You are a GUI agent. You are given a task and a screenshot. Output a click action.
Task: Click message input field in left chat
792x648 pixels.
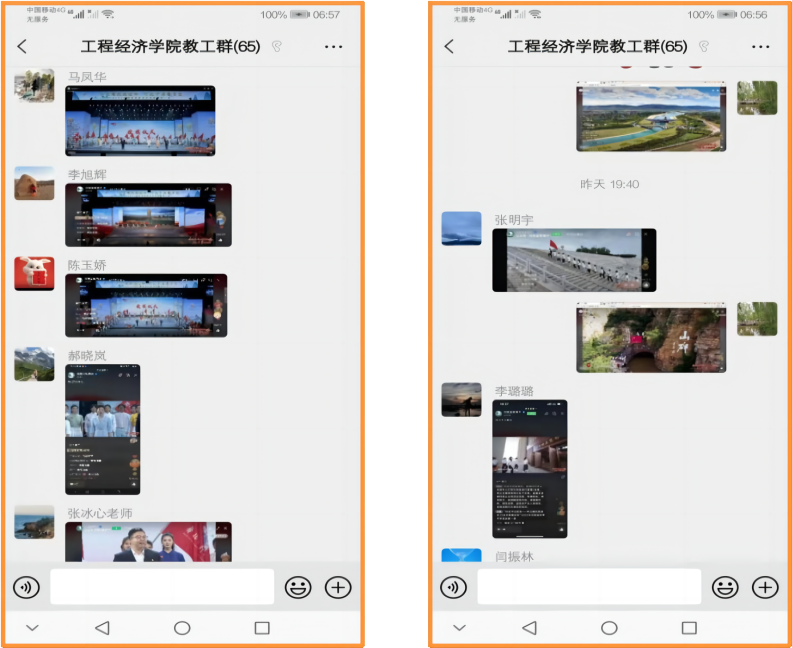point(162,587)
